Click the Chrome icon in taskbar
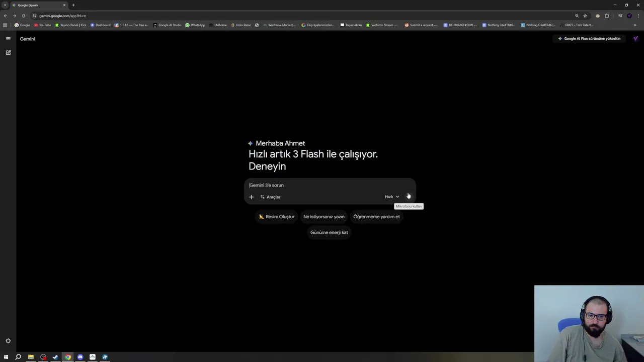 tap(68, 357)
